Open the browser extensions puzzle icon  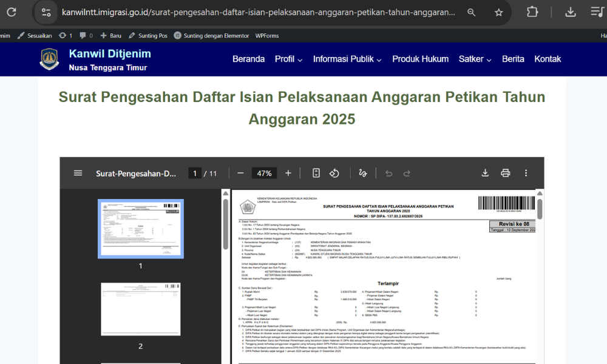tap(532, 12)
